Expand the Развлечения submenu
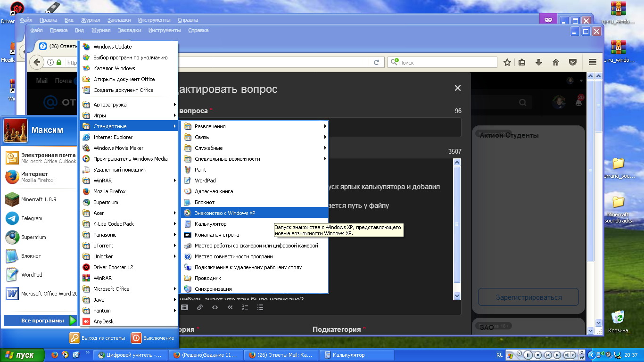This screenshot has height=362, width=644. coord(255,126)
